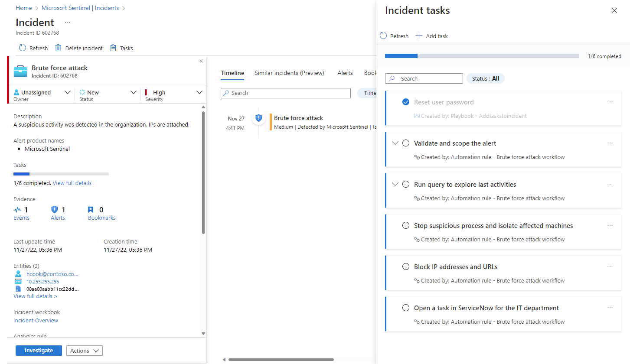Uncheck the completed Reset user password task

406,102
